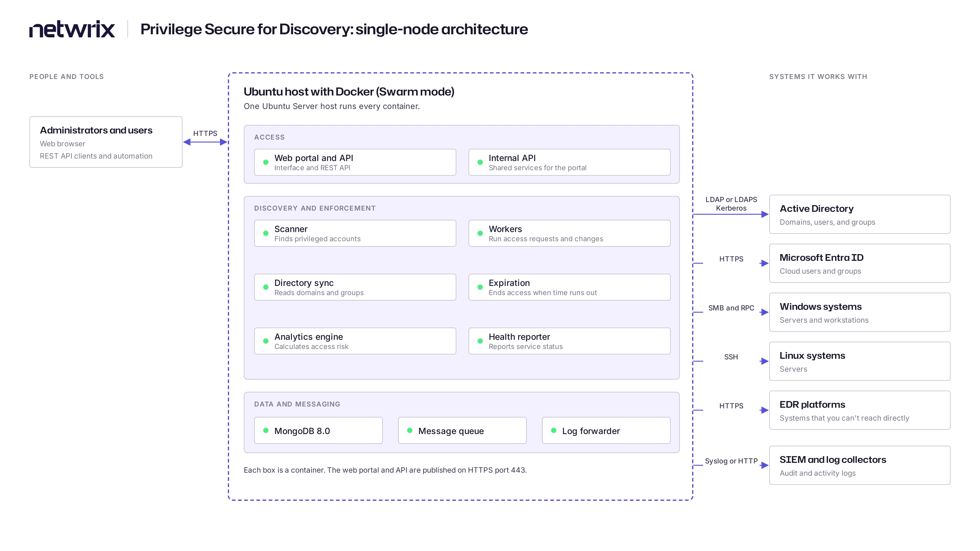Click green status dot beside Directory sync
Image resolution: width=980 pixels, height=551 pixels.
266,287
